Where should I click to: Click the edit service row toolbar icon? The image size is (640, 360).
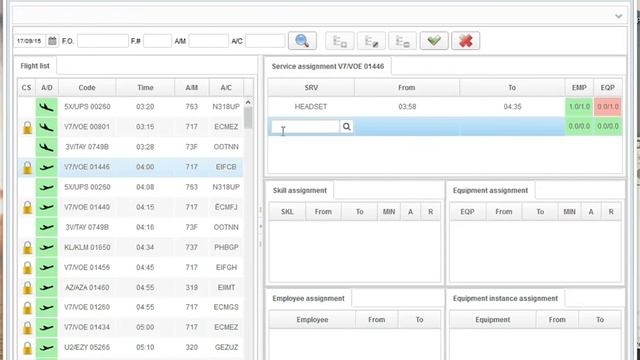click(x=371, y=41)
